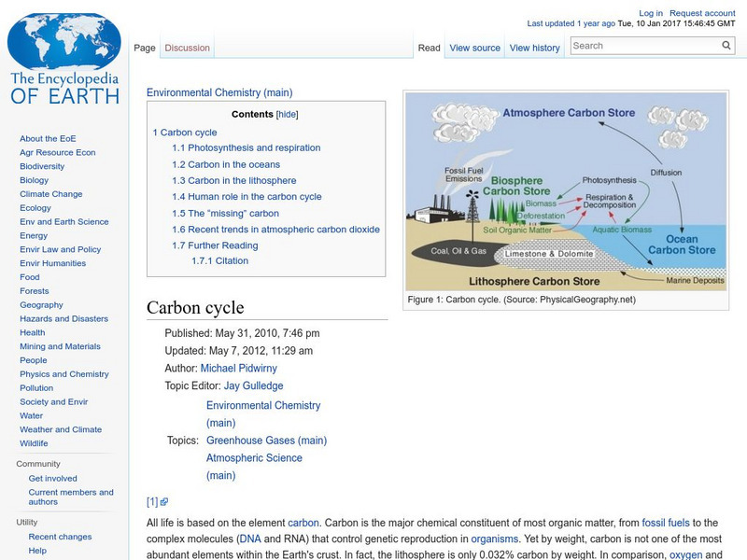Jump to 1.7.1 Citation
This screenshot has height=560, width=747.
[x=220, y=260]
